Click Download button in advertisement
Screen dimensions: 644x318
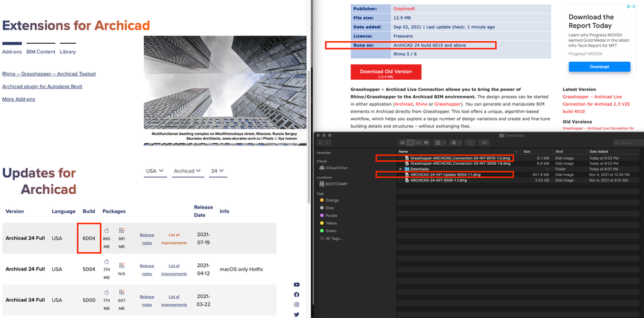click(x=600, y=67)
